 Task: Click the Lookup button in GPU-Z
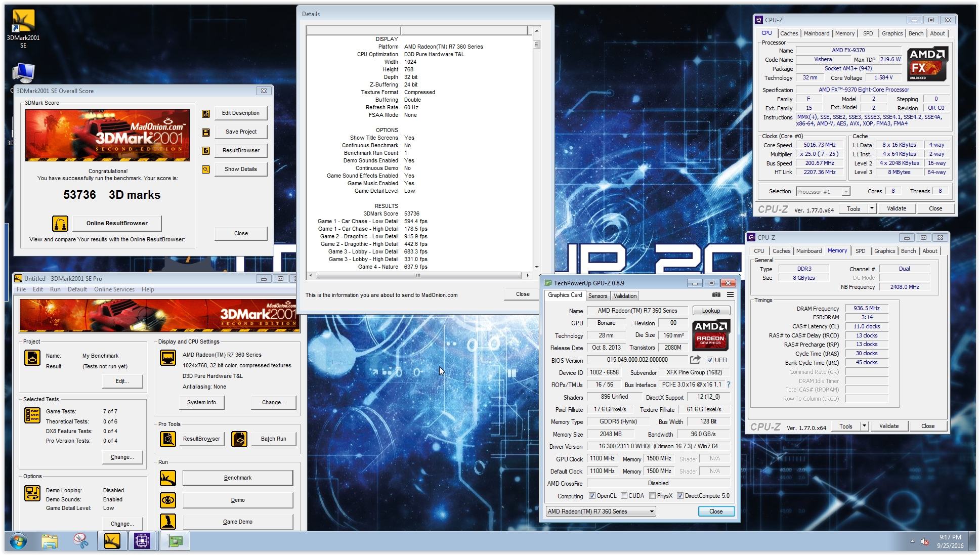[710, 311]
